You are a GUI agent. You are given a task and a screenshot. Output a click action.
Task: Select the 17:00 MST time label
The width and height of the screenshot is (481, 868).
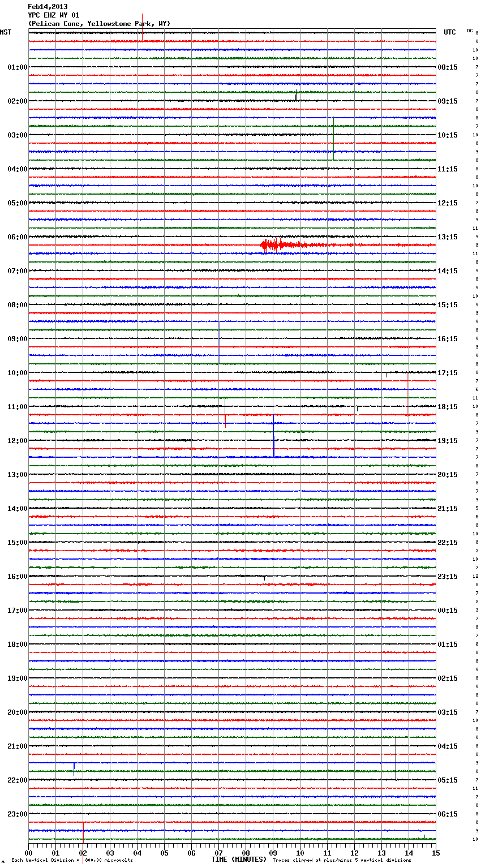point(18,611)
